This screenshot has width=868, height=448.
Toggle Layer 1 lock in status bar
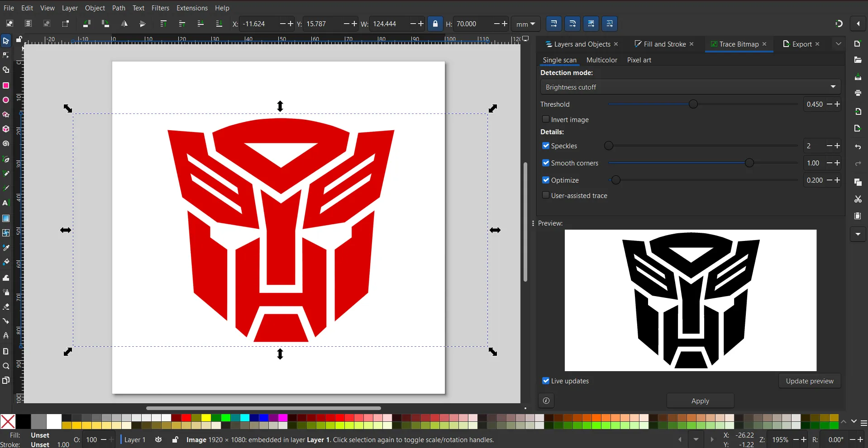point(175,439)
